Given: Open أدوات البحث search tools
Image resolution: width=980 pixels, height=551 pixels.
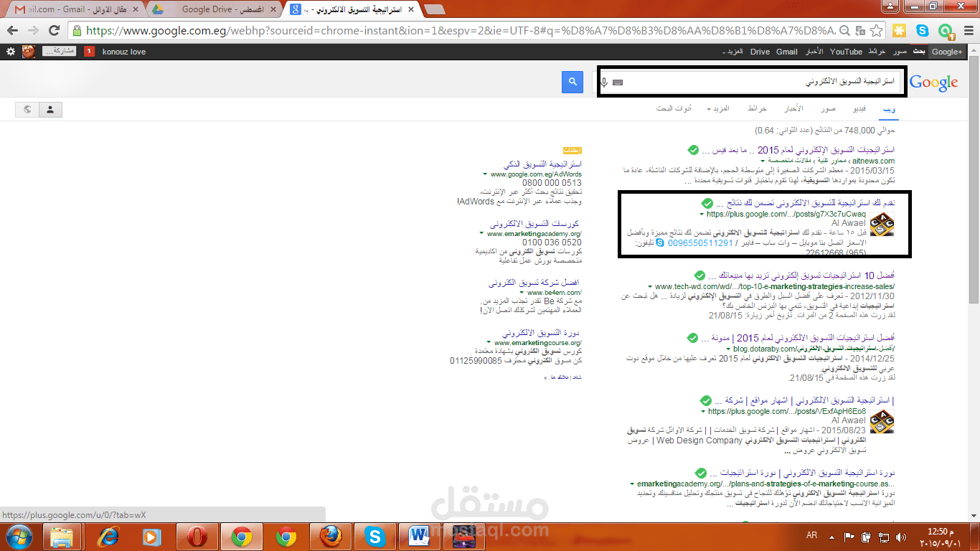Looking at the screenshot, I should (674, 108).
